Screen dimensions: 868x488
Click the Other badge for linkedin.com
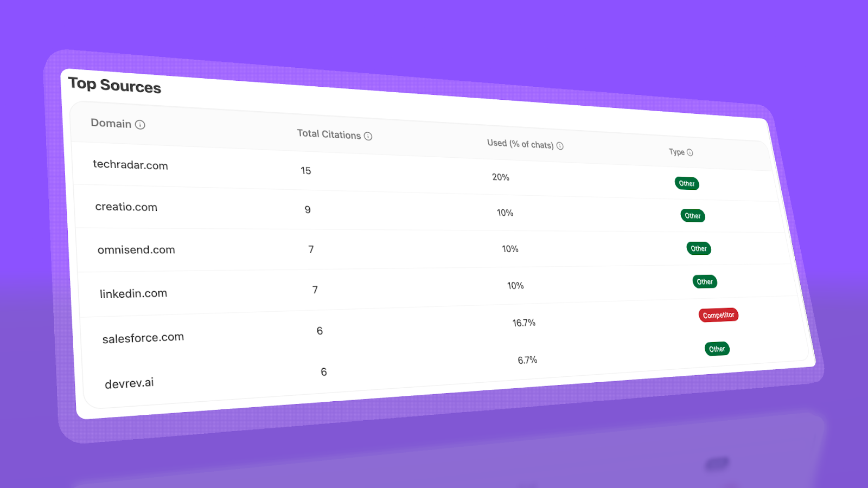704,281
